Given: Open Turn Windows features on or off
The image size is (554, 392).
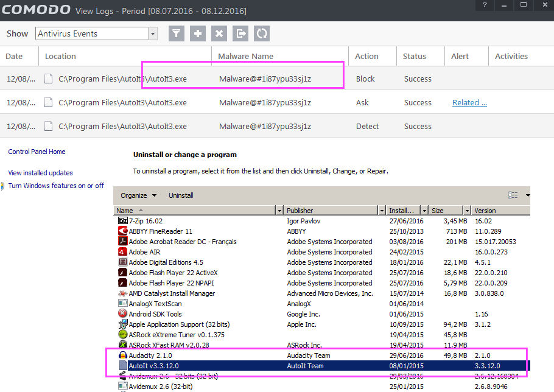Looking at the screenshot, I should [x=56, y=186].
